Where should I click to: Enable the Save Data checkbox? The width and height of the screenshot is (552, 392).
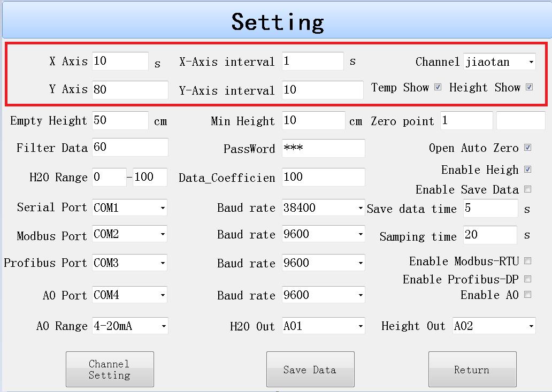(x=527, y=189)
